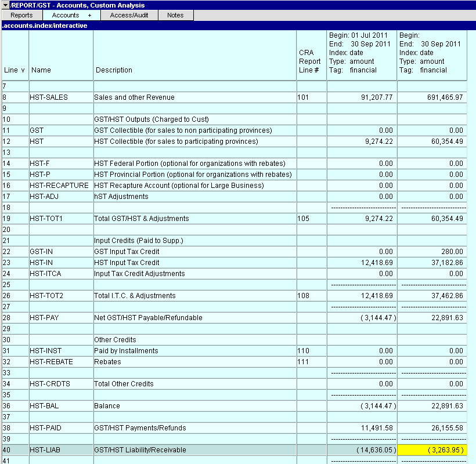Select CRA line 105 cell
The height and width of the screenshot is (464, 476).
tap(303, 219)
